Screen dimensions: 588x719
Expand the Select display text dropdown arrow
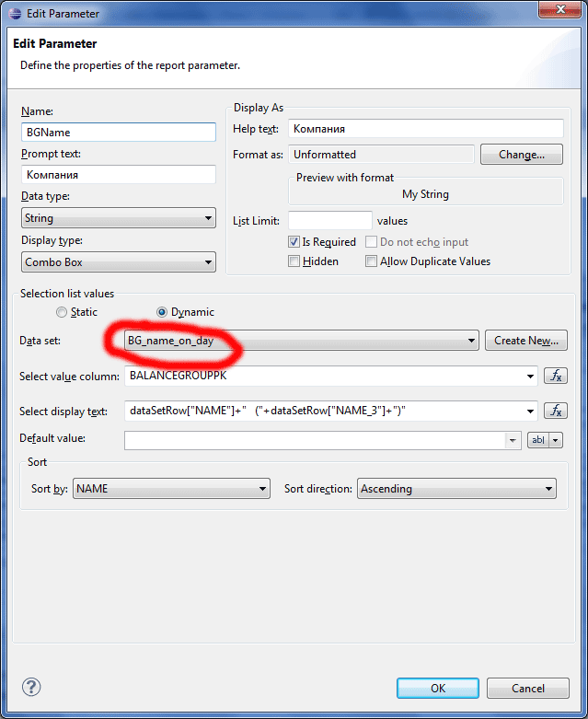click(x=530, y=411)
